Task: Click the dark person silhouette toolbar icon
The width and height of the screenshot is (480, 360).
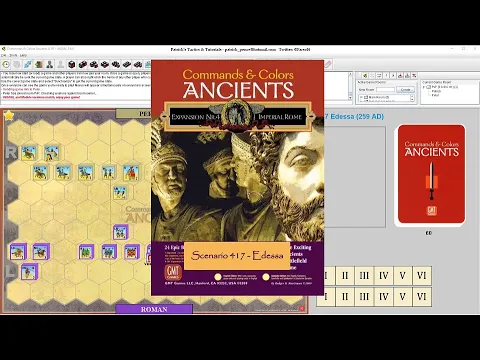Action: point(50,64)
